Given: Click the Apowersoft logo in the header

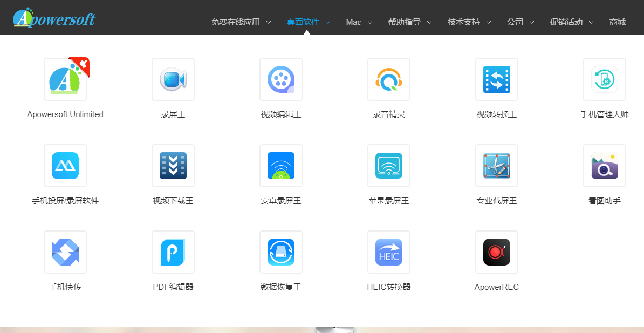Looking at the screenshot, I should (54, 18).
